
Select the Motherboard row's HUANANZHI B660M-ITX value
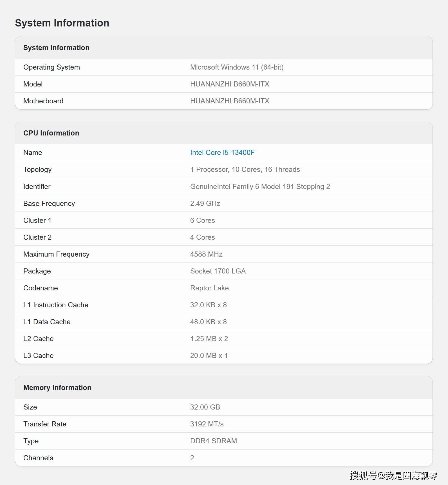click(x=230, y=101)
